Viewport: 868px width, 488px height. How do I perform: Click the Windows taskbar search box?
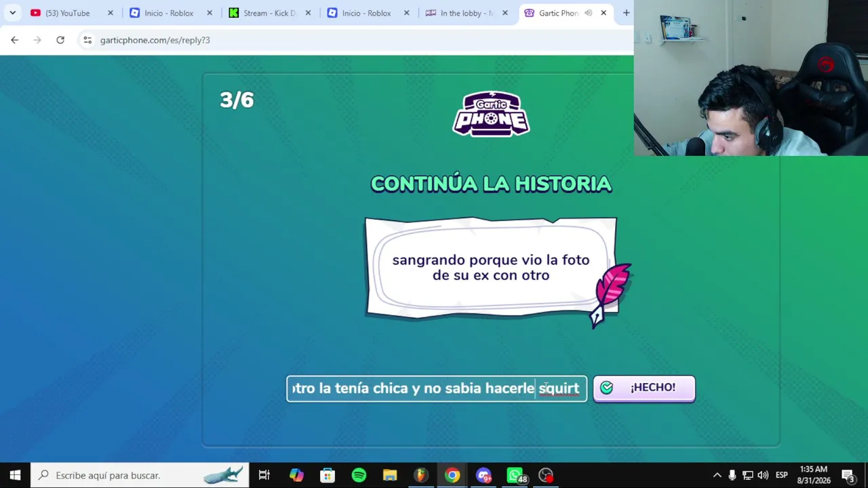click(140, 475)
